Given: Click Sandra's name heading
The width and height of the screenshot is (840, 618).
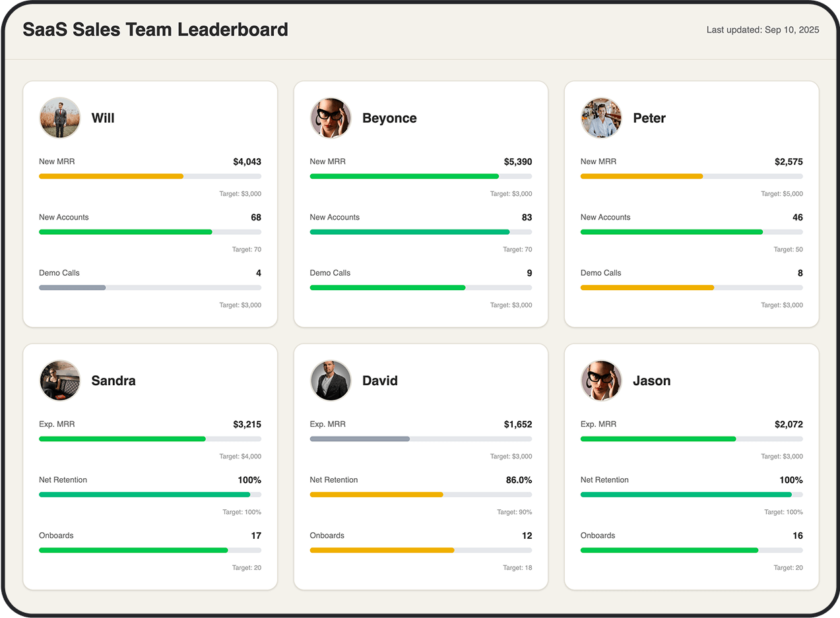Looking at the screenshot, I should coord(113,381).
